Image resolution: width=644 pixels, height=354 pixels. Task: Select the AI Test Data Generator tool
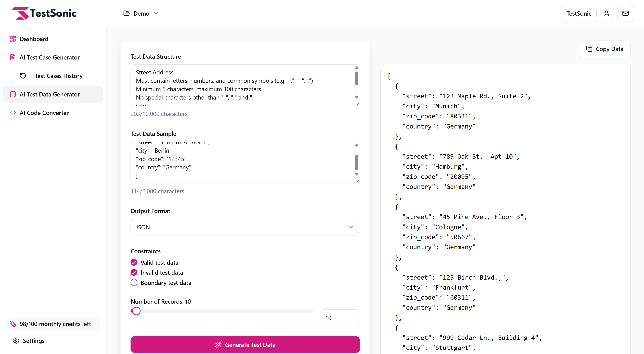tap(50, 94)
